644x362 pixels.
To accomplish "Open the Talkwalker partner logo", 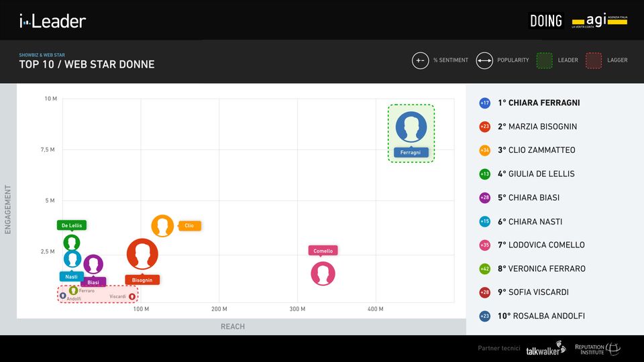I will pos(546,351).
